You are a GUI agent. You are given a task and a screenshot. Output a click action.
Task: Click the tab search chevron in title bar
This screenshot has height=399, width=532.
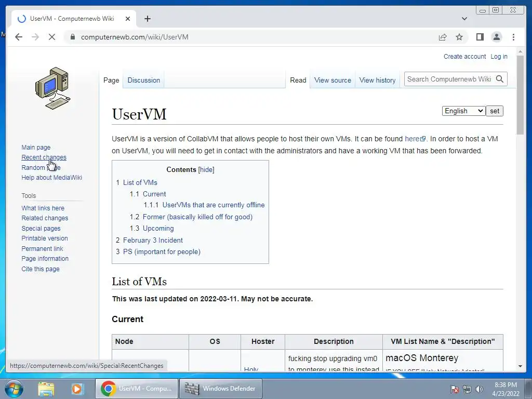click(x=464, y=19)
